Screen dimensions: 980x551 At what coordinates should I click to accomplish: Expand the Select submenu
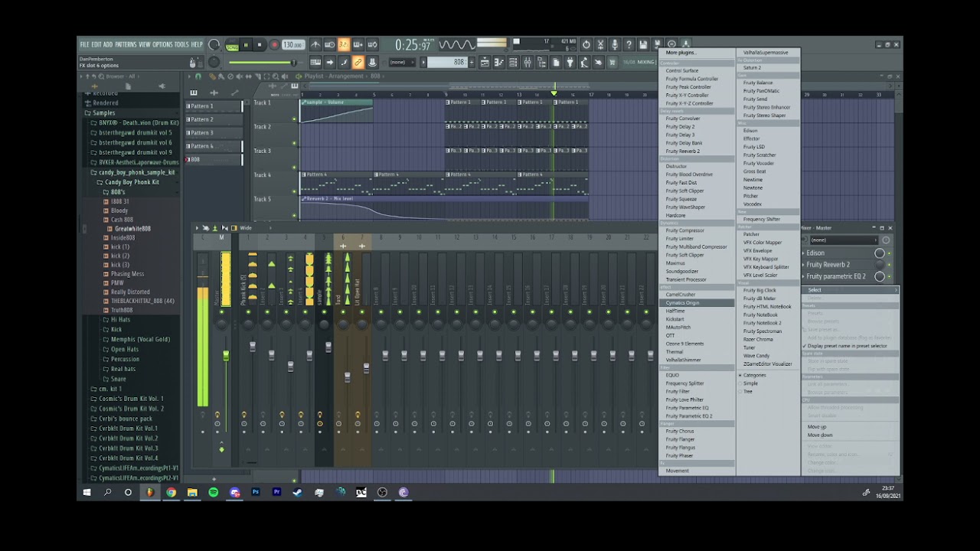tap(850, 290)
